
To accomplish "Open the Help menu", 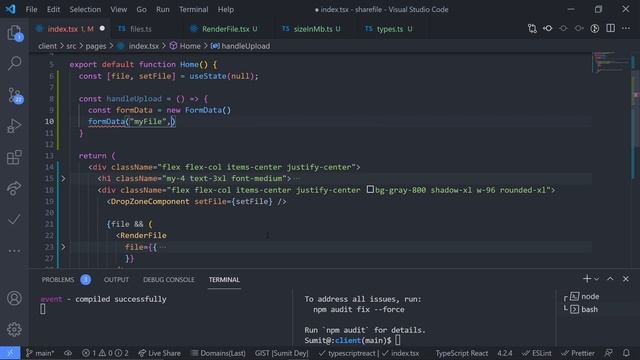I will pyautogui.click(x=225, y=9).
